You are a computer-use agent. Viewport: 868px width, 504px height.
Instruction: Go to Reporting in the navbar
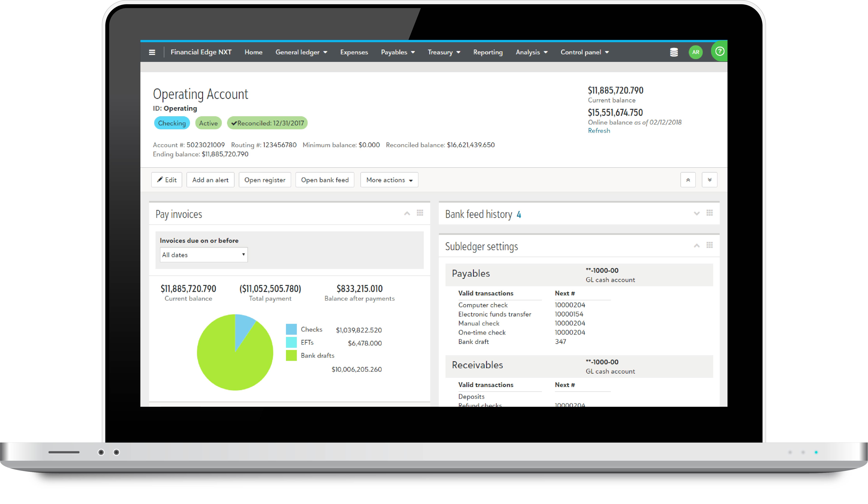click(488, 52)
